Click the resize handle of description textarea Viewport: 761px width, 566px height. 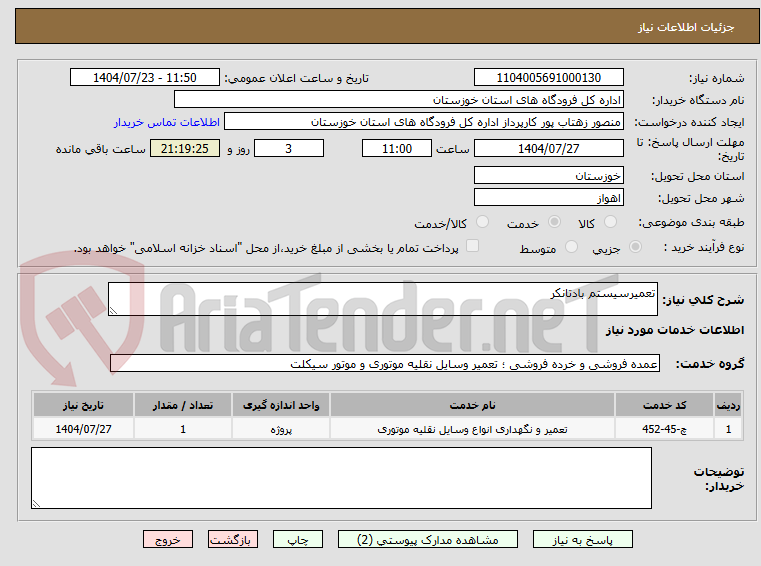113,311
